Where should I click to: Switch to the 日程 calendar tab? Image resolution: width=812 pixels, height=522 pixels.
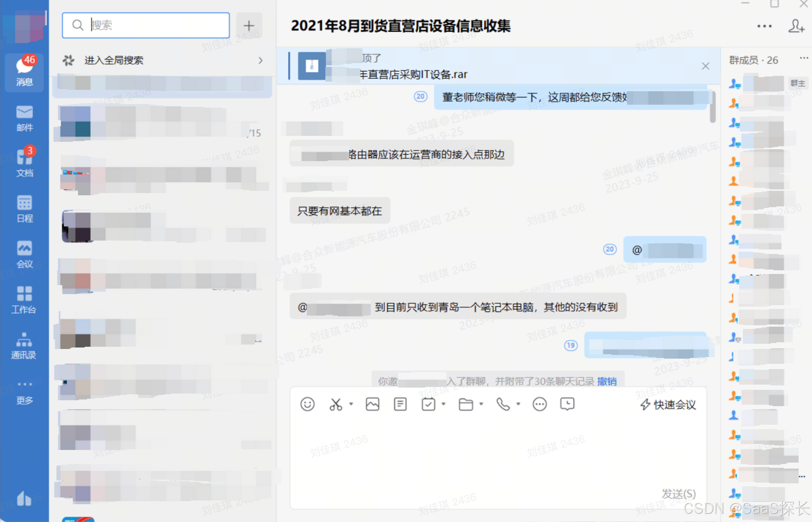[25, 209]
